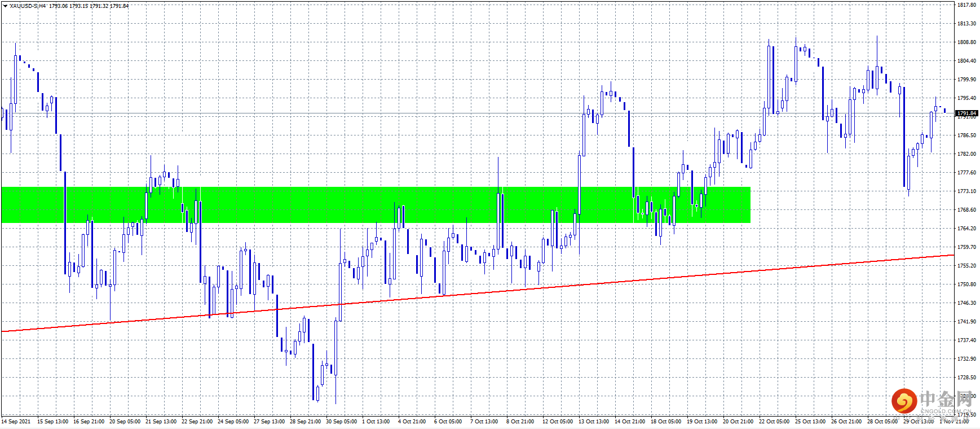Click the 1817.80 price axis label

click(x=966, y=5)
